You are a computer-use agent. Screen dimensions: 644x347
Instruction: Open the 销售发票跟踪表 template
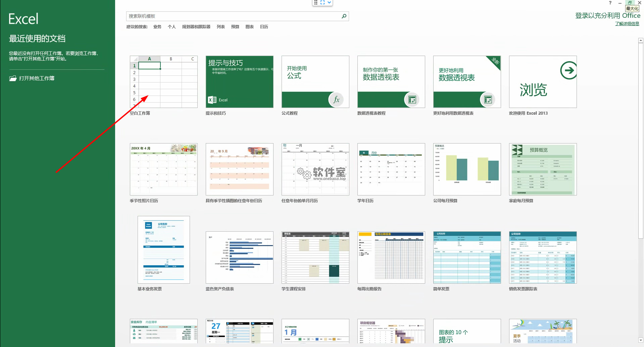543,257
